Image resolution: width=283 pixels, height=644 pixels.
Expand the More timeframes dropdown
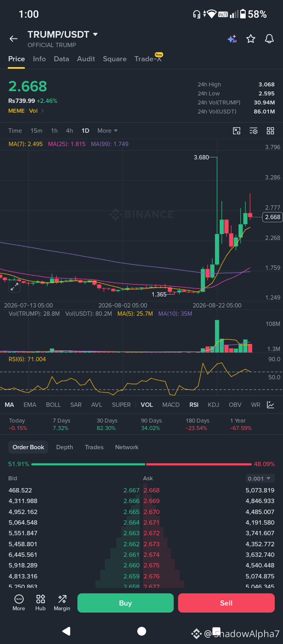[x=108, y=131]
